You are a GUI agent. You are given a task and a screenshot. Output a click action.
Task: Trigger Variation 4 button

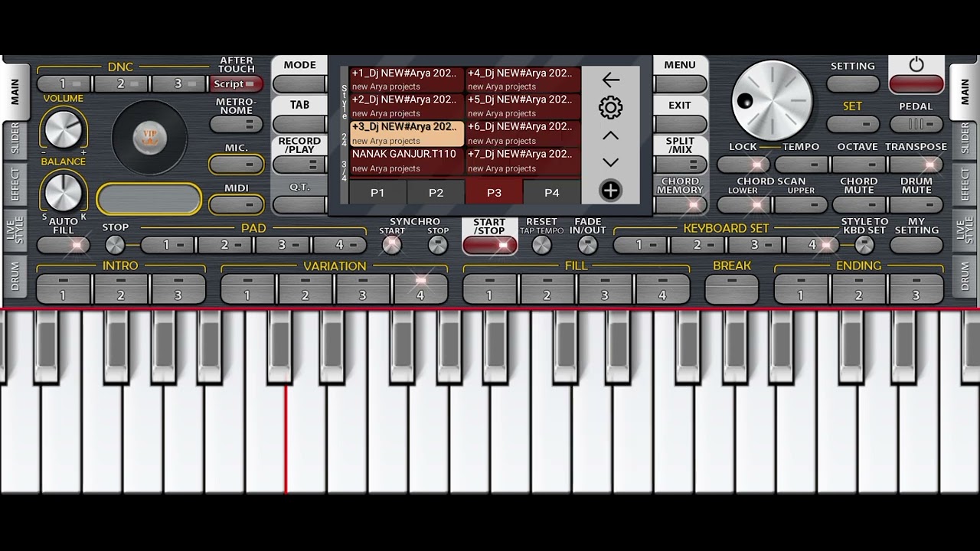(420, 289)
